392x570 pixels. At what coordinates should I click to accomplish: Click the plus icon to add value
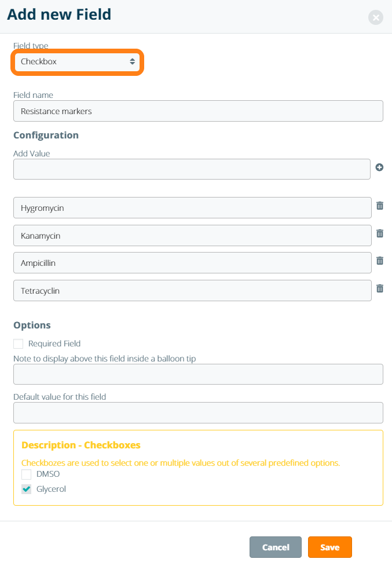point(379,167)
